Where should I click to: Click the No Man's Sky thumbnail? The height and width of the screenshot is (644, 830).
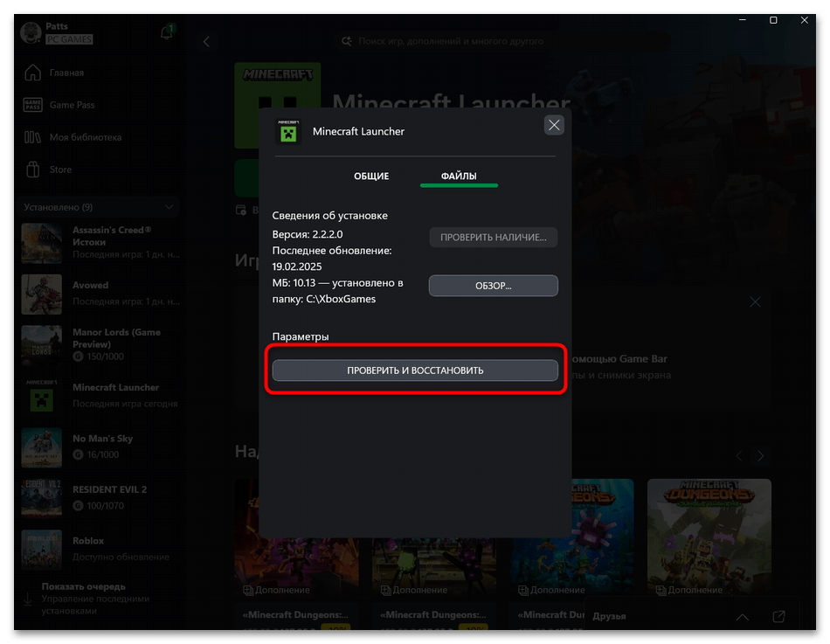click(42, 447)
